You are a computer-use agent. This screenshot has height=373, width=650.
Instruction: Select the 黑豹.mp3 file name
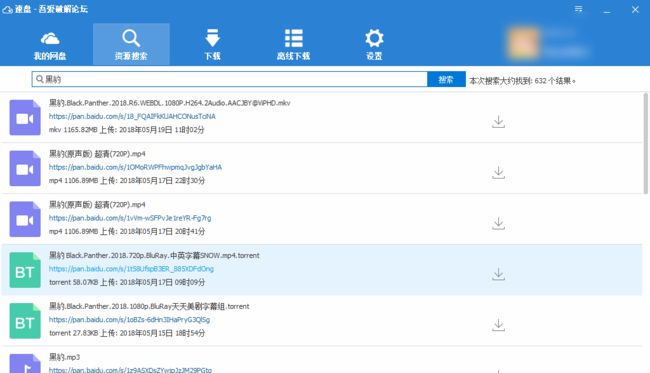pos(64,357)
